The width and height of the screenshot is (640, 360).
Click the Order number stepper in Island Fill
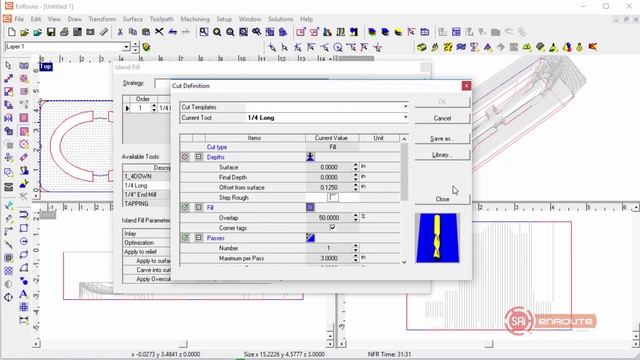click(x=154, y=108)
